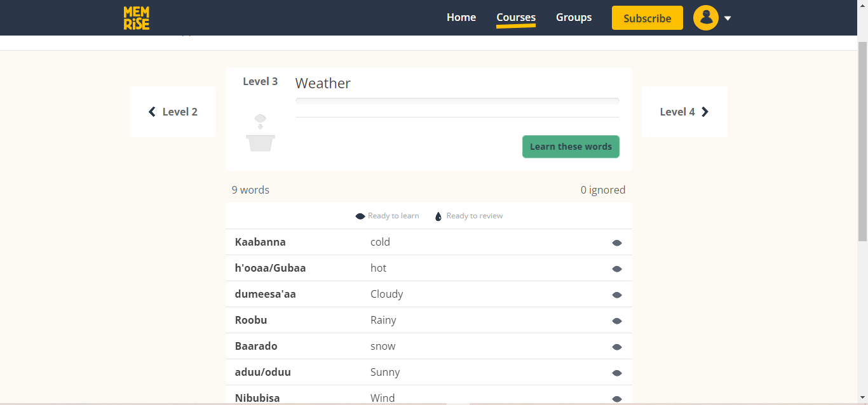Toggle learn status for Kaabanna
The height and width of the screenshot is (405, 868).
click(x=616, y=242)
